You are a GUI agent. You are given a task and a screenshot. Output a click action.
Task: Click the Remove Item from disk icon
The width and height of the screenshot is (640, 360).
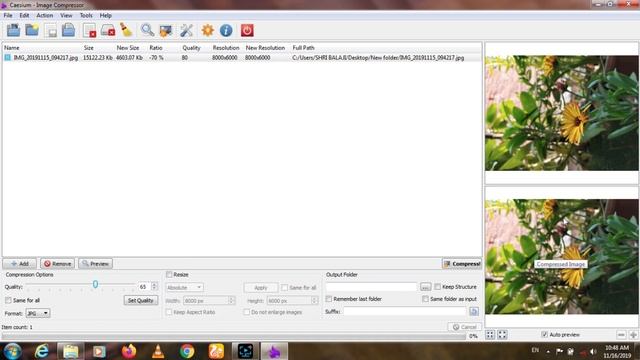pyautogui.click(x=108, y=31)
